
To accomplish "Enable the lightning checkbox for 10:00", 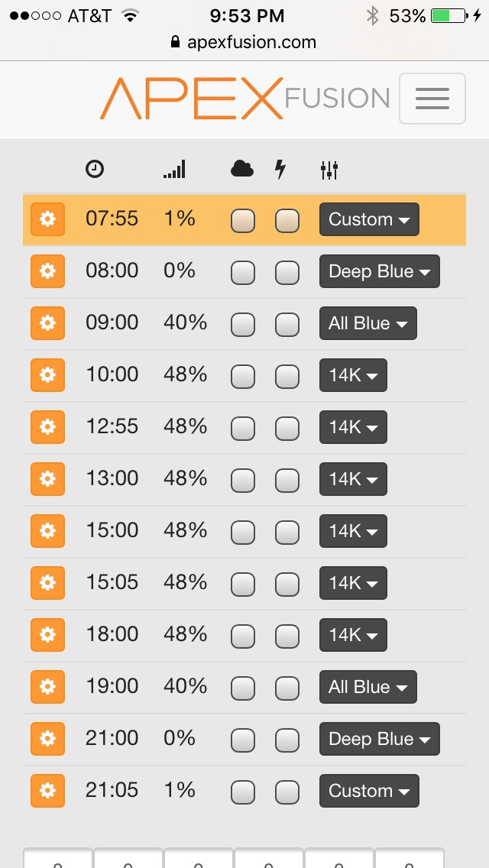I will (x=287, y=377).
